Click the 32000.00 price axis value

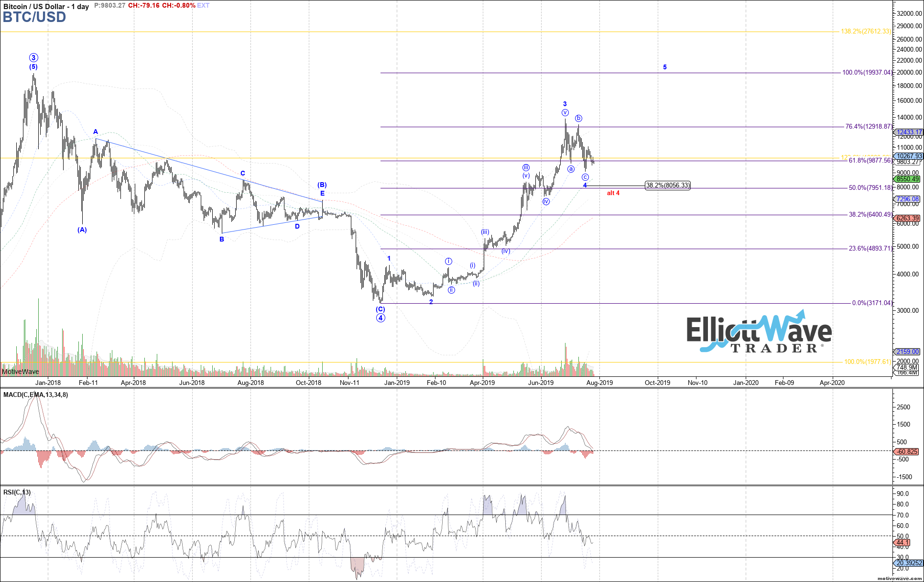tap(910, 14)
